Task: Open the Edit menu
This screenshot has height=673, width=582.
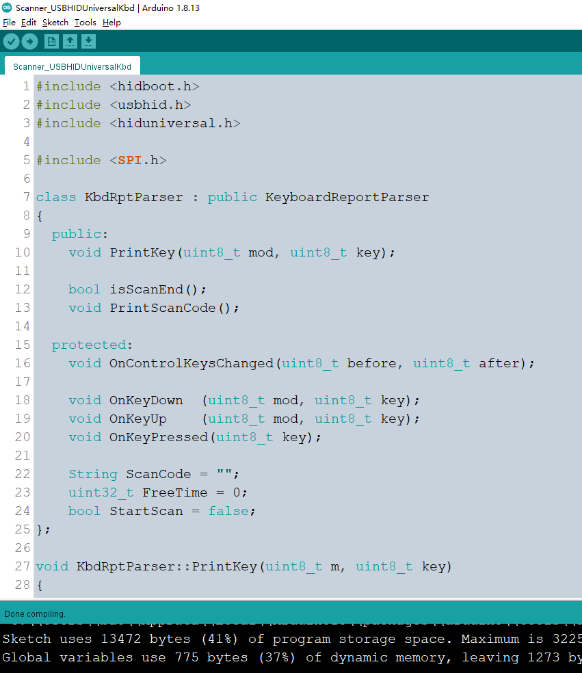Action: tap(29, 22)
